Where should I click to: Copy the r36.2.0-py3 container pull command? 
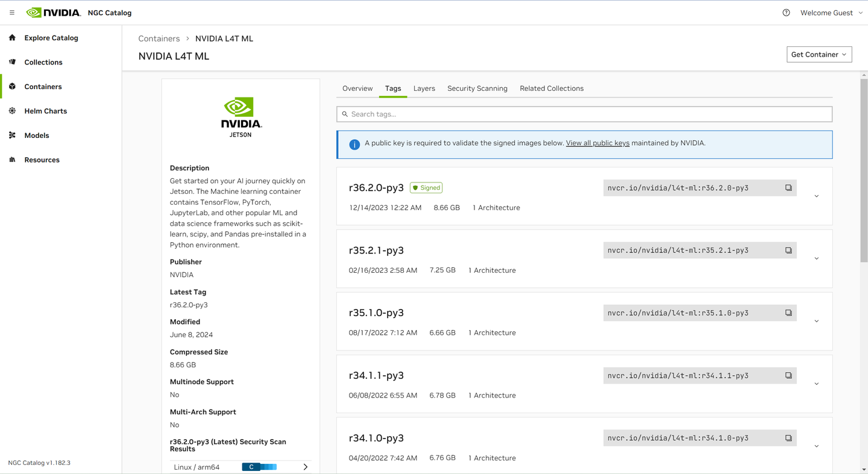[788, 187]
